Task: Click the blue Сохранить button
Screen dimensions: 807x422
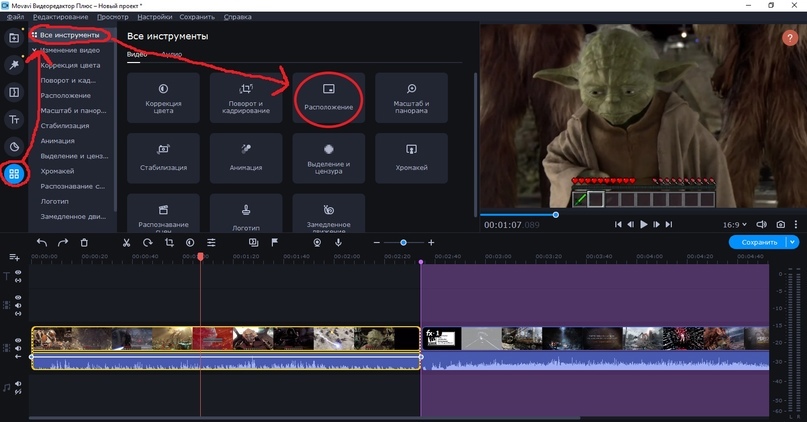Action: pos(759,242)
